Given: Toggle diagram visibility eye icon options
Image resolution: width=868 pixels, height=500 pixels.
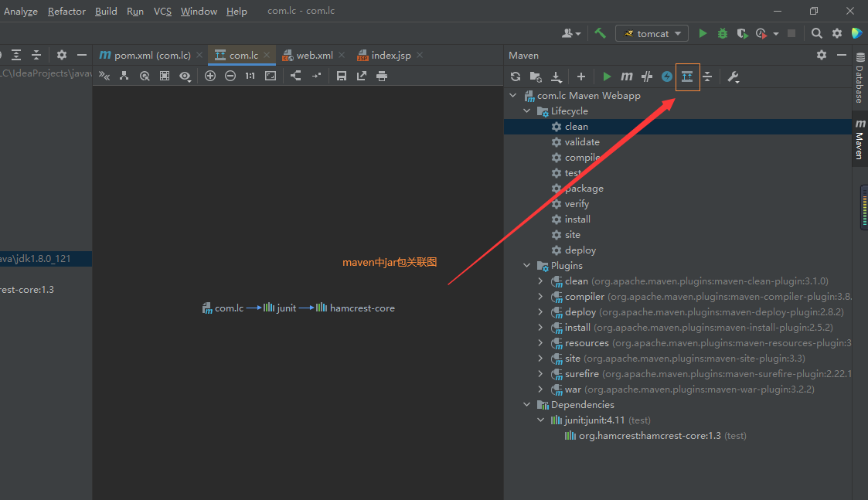Looking at the screenshot, I should coord(185,76).
